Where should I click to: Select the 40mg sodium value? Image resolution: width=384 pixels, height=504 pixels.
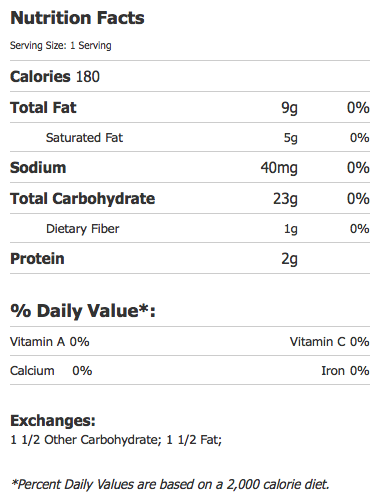point(279,168)
